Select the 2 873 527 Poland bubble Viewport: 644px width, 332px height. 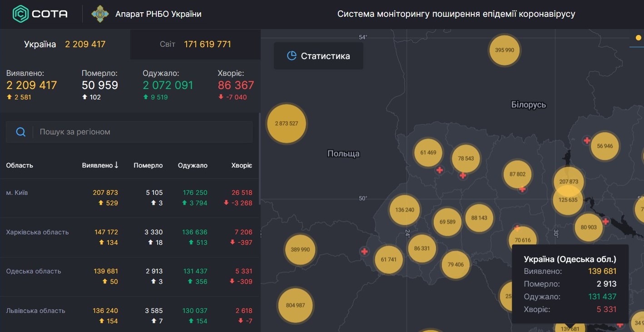(x=287, y=124)
